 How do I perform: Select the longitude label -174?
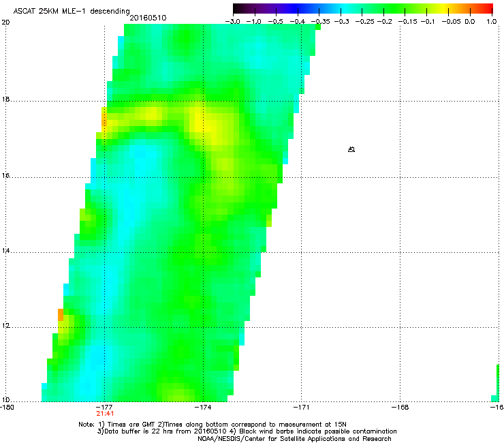point(203,408)
